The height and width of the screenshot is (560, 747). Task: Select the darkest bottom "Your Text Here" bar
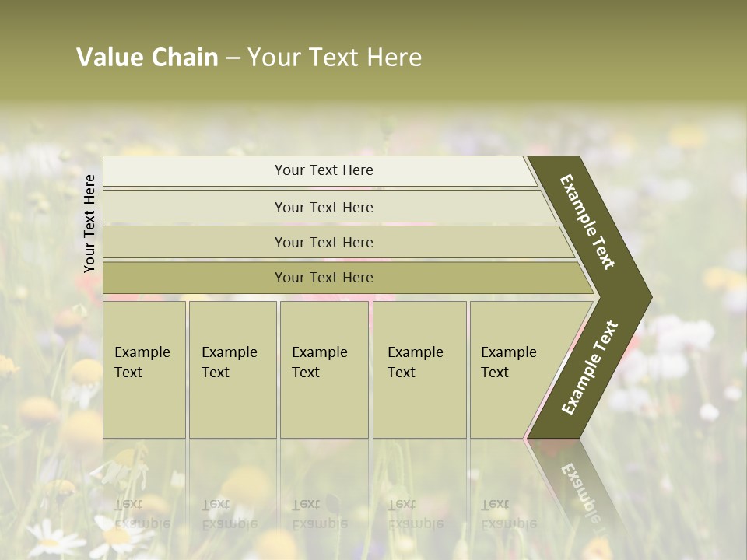pyautogui.click(x=323, y=278)
